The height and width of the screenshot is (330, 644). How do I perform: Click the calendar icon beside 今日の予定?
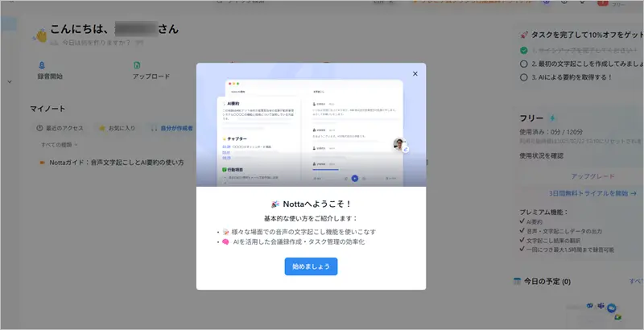[x=517, y=281]
